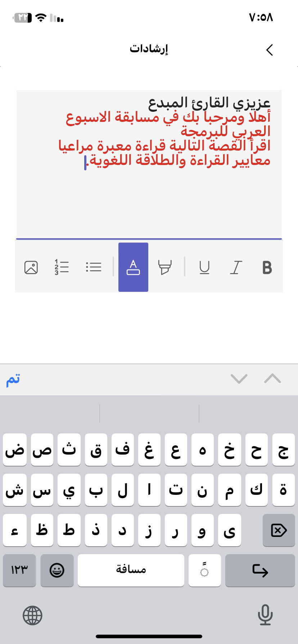Open the text highlight color tool

pyautogui.click(x=165, y=267)
